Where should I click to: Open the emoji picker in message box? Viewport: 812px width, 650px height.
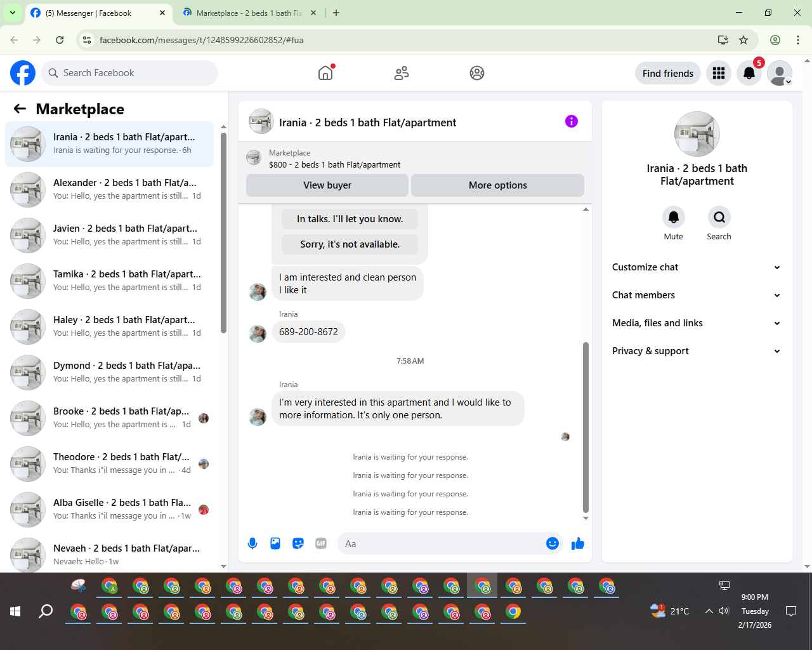(x=553, y=543)
